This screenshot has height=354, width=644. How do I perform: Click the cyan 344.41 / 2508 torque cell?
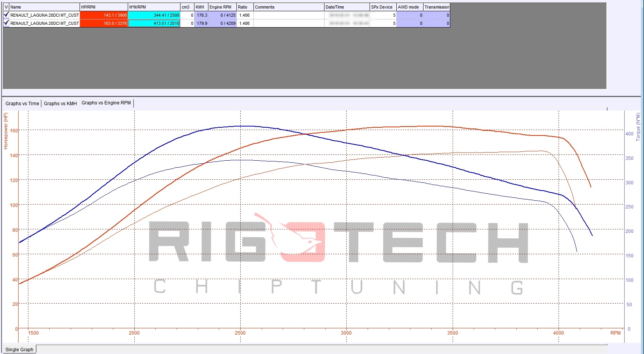[x=154, y=15]
